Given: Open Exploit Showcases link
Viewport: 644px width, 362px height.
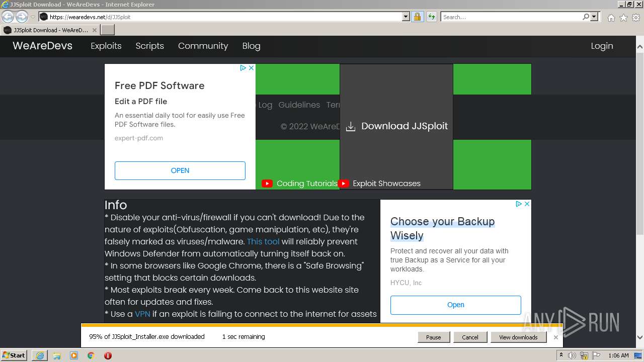Looking at the screenshot, I should coord(386,184).
